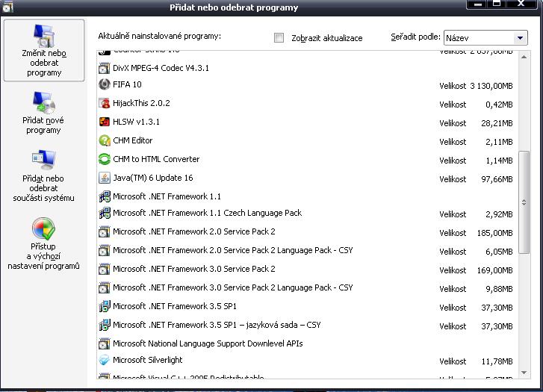Click the vertical scrollbar thumb

[524, 202]
